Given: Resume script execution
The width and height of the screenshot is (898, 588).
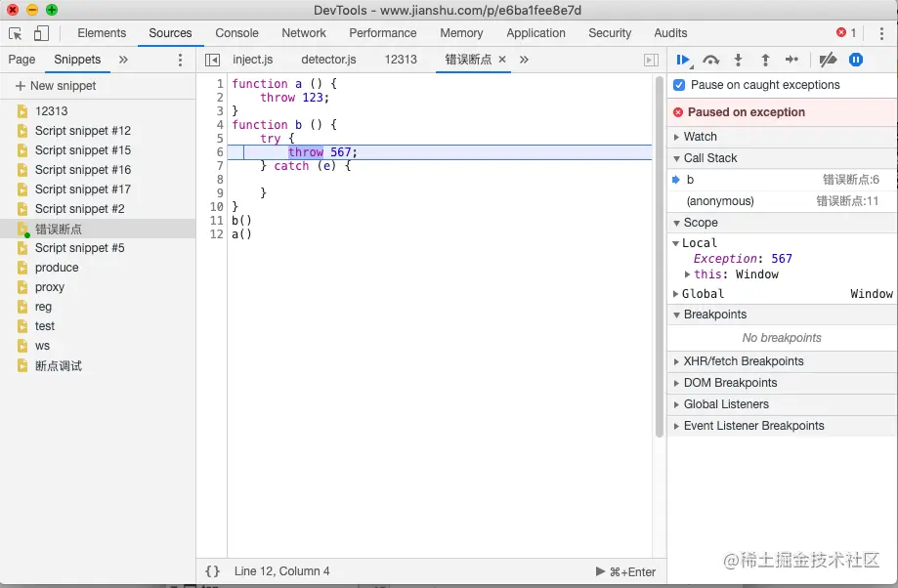Looking at the screenshot, I should click(684, 61).
